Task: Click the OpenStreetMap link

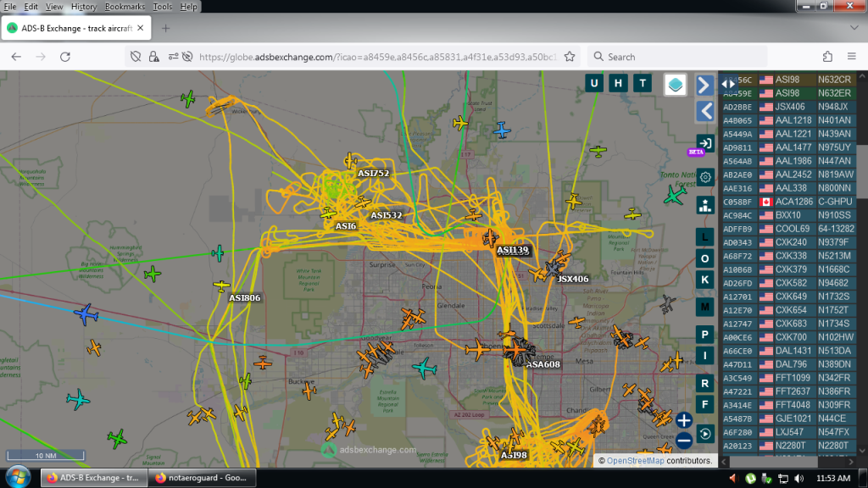Action: pos(635,460)
